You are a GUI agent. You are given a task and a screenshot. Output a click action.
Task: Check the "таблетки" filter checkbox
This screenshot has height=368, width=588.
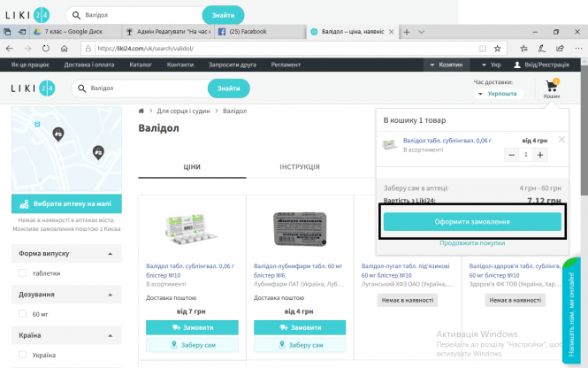(23, 273)
